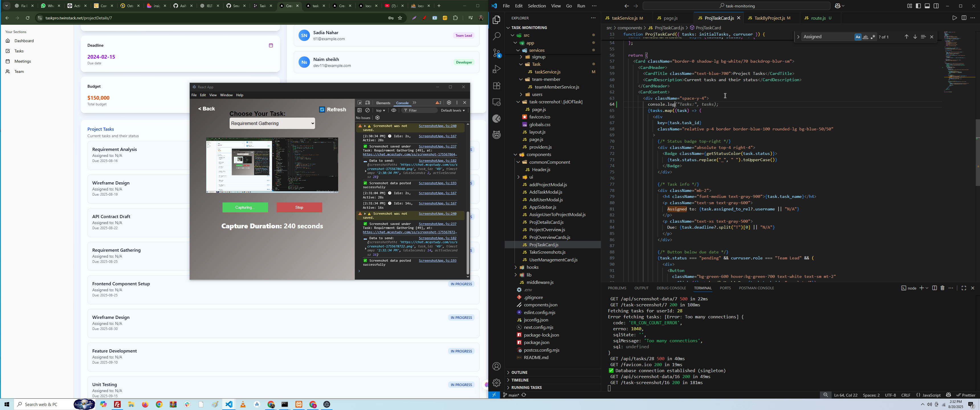Go to next find match arrow
This screenshot has width=980, height=410.
(915, 37)
